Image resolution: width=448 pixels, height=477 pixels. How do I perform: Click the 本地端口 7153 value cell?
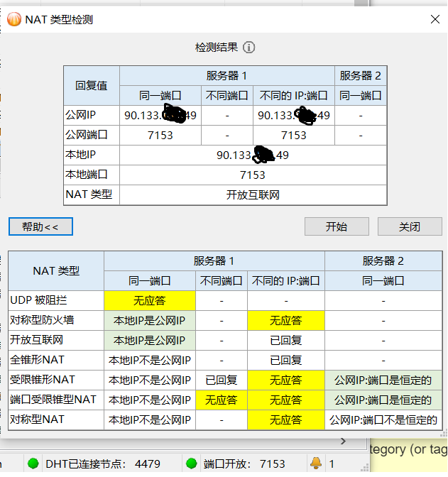(253, 175)
